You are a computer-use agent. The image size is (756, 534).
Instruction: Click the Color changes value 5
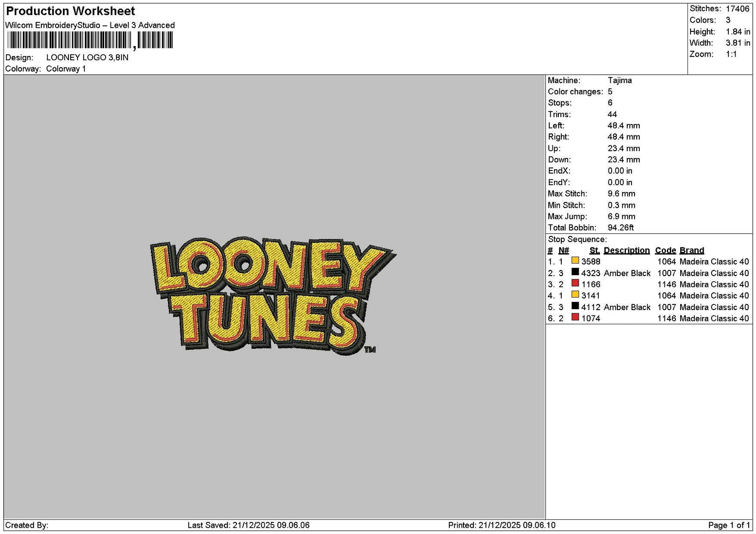[610, 92]
